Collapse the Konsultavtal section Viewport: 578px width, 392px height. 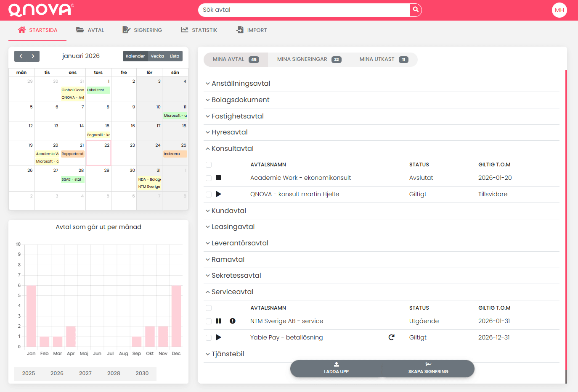click(x=382, y=149)
